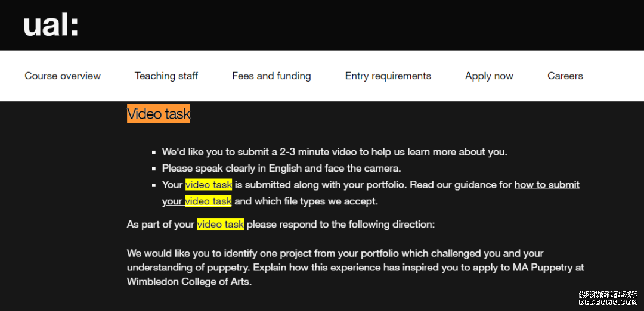Viewport: 644px width, 311px height.
Task: Click the 'We would like you to identify one project' line
Action: 335,253
